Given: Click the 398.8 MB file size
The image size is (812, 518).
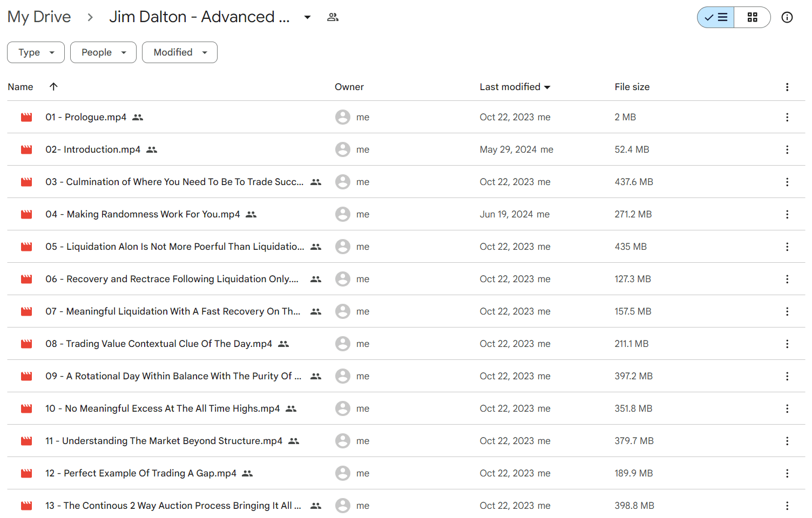Looking at the screenshot, I should [634, 506].
